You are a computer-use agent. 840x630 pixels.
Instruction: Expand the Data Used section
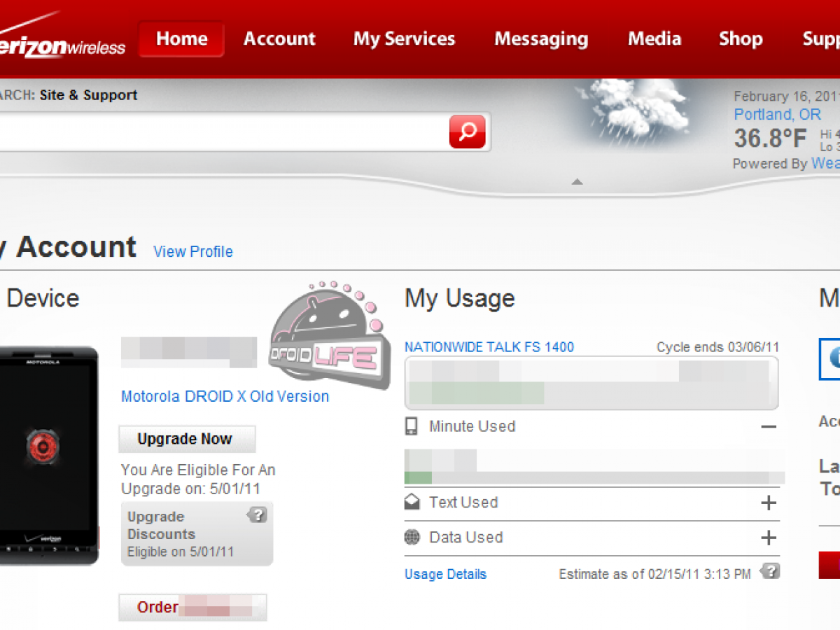(769, 538)
